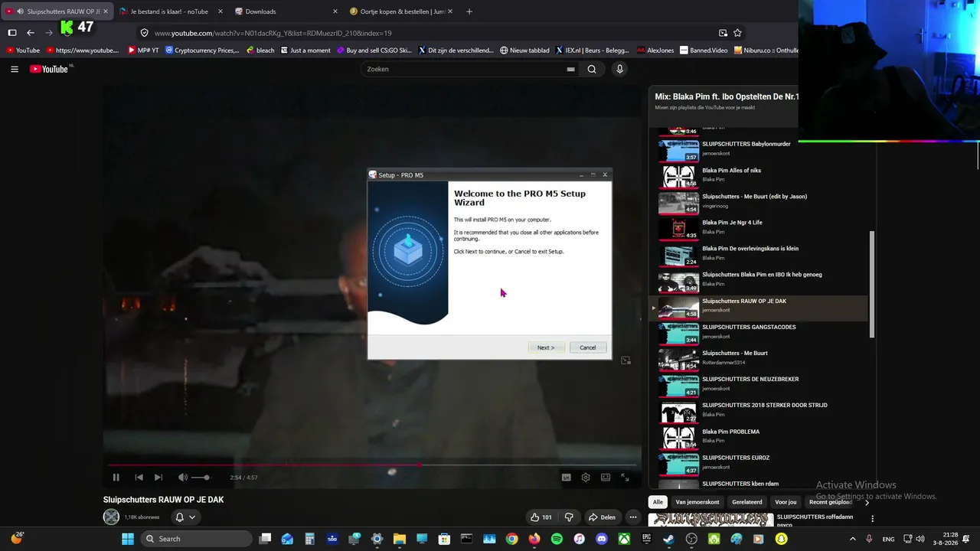
Task: Open a new browser tab
Action: point(469,11)
